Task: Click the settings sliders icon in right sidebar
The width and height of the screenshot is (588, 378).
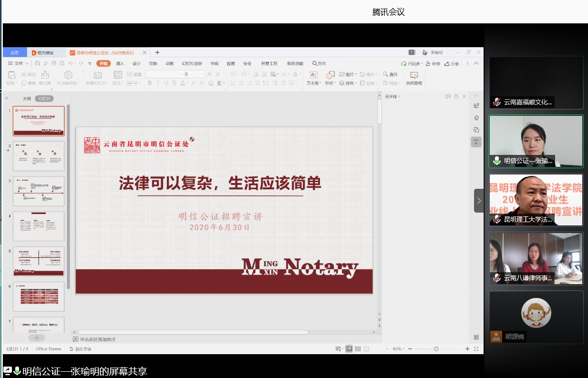Action: point(476,106)
